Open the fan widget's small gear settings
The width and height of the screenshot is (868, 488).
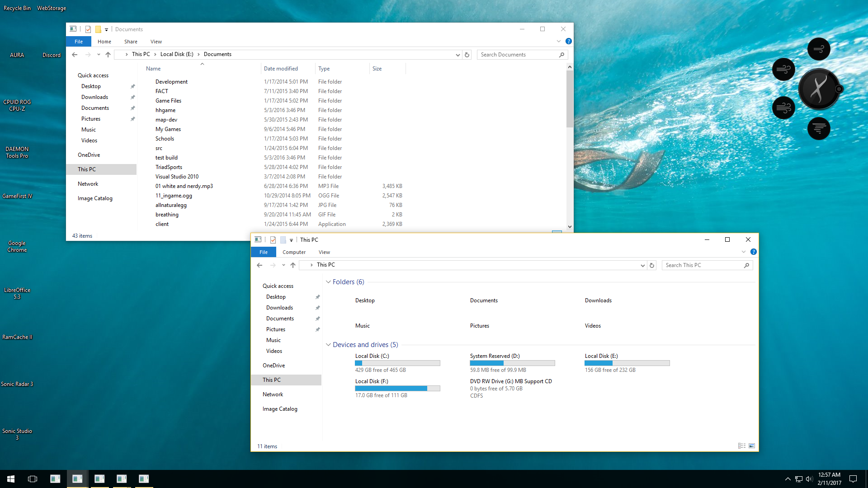coord(839,89)
